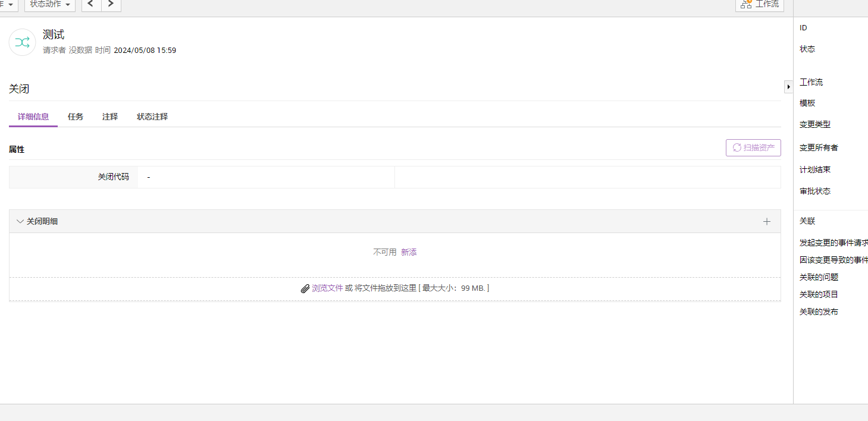Collapse the 关闭明细 section
868x421 pixels.
pos(20,222)
